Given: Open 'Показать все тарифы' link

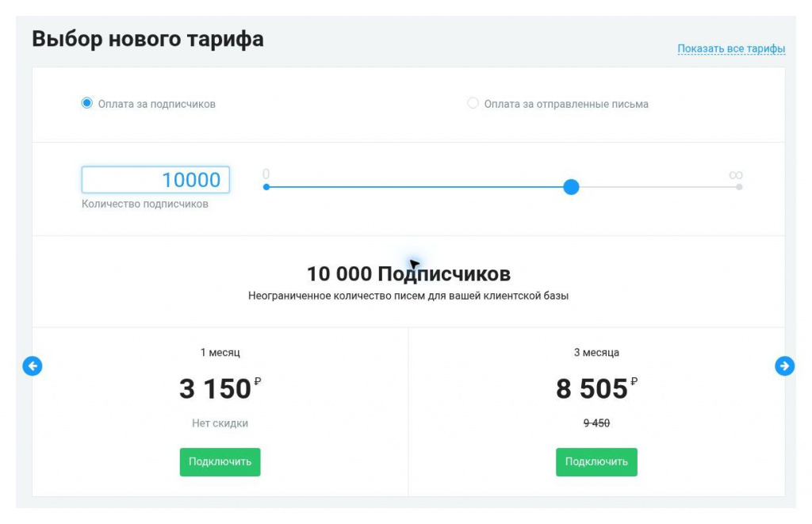Looking at the screenshot, I should click(731, 48).
